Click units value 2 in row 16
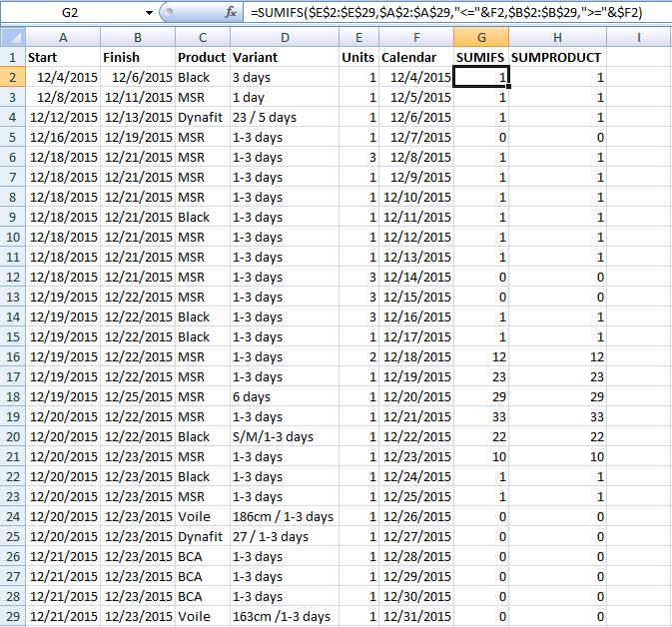Image resolution: width=672 pixels, height=627 pixels. [x=359, y=356]
